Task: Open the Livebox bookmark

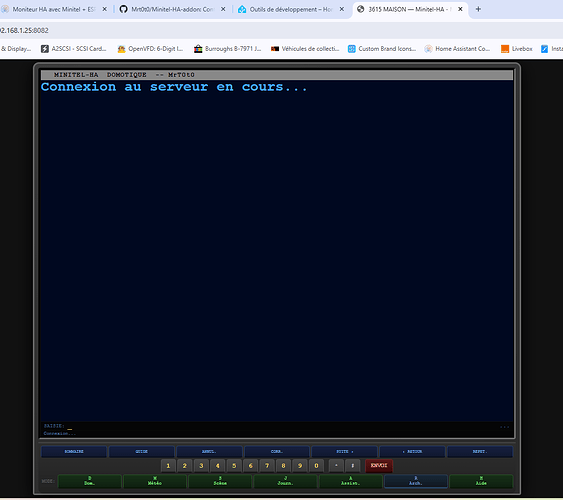Action: point(517,49)
